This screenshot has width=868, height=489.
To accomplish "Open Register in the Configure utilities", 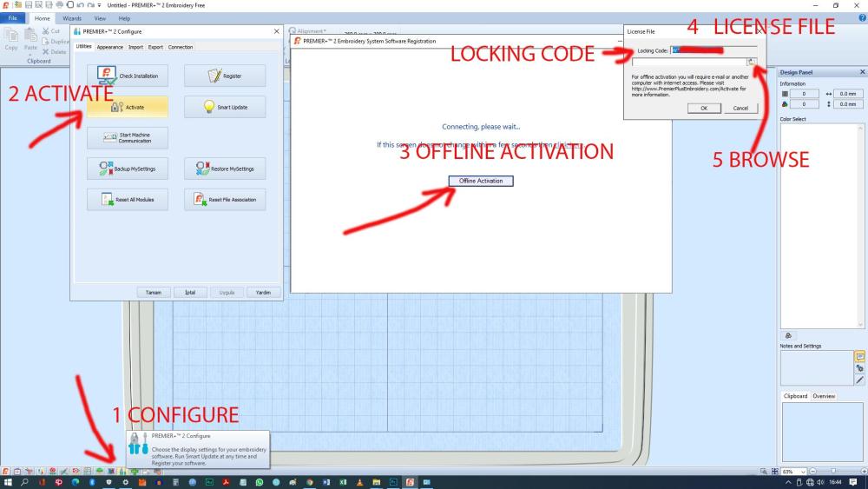I will point(225,76).
